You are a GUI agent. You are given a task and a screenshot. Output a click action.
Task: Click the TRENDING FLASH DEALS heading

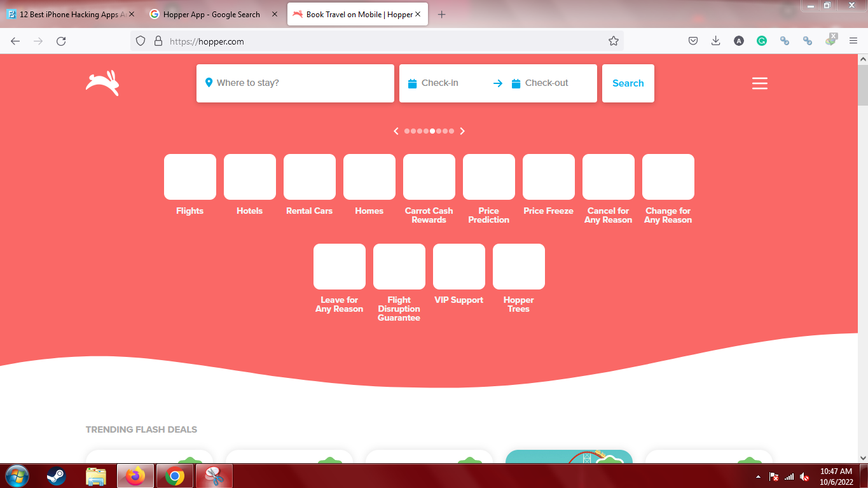141,429
